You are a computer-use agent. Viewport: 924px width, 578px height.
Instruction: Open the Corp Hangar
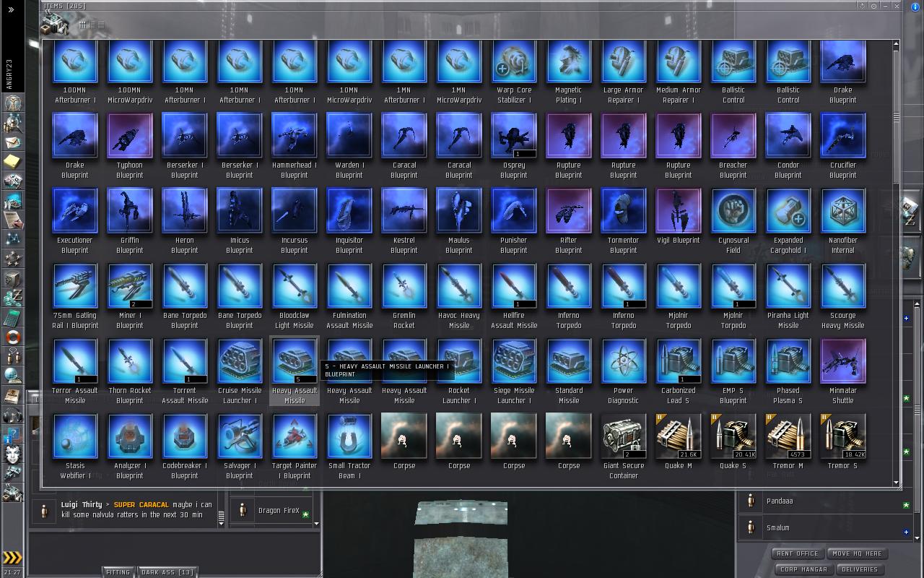coord(803,569)
